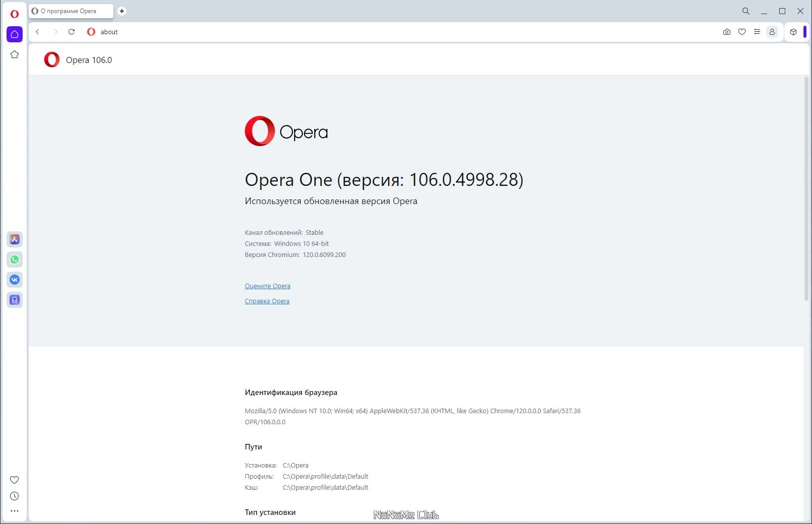The width and height of the screenshot is (812, 524).
Task: Open the sidebar player headphones icon
Action: [15, 300]
